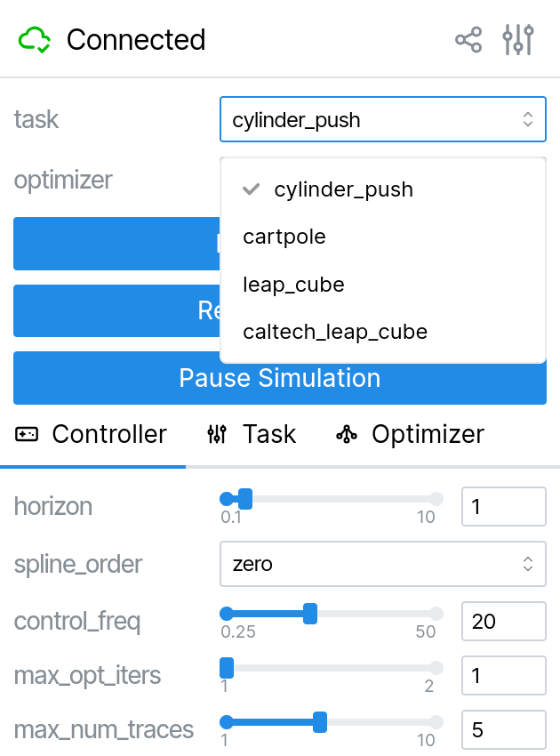Click the gamepad icon on the Controller tab
This screenshot has height=756, width=560.
pyautogui.click(x=28, y=434)
